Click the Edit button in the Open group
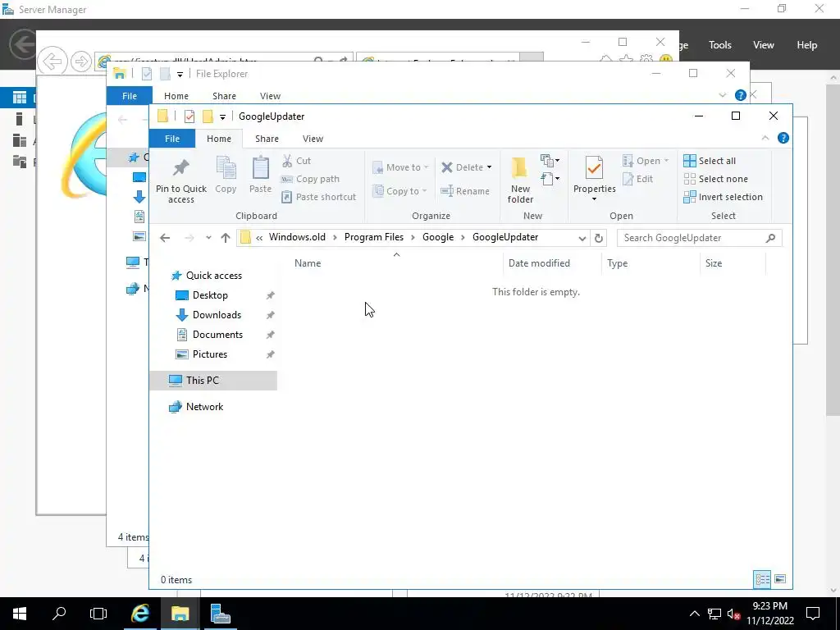This screenshot has height=630, width=840. (x=638, y=179)
